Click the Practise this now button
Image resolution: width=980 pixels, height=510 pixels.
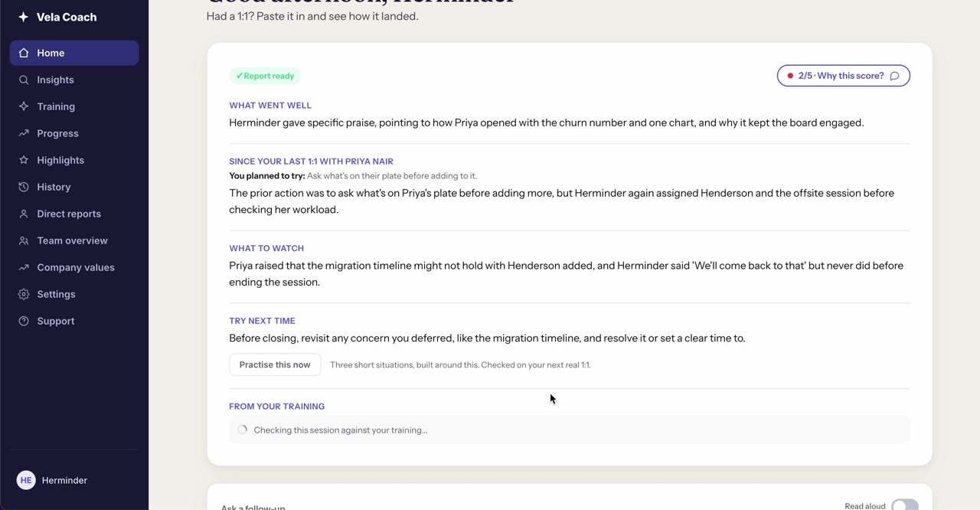pyautogui.click(x=275, y=365)
